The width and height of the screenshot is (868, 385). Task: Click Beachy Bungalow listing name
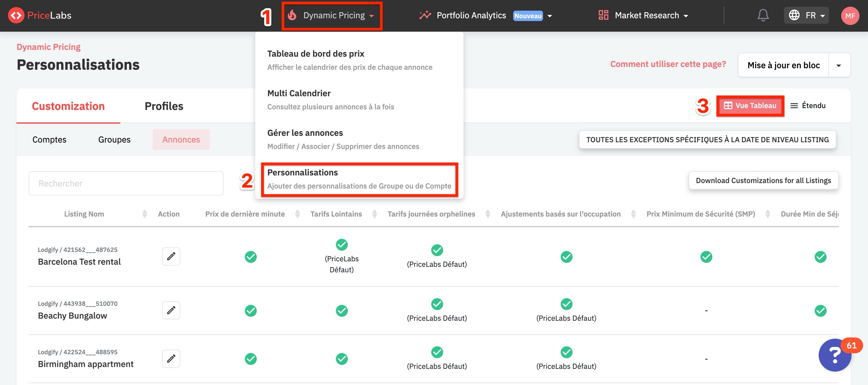click(72, 315)
